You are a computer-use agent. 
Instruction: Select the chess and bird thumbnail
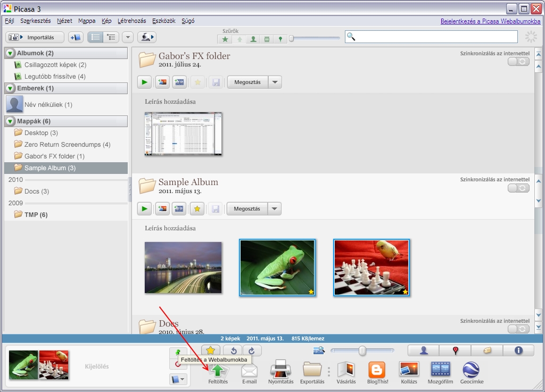pos(371,268)
